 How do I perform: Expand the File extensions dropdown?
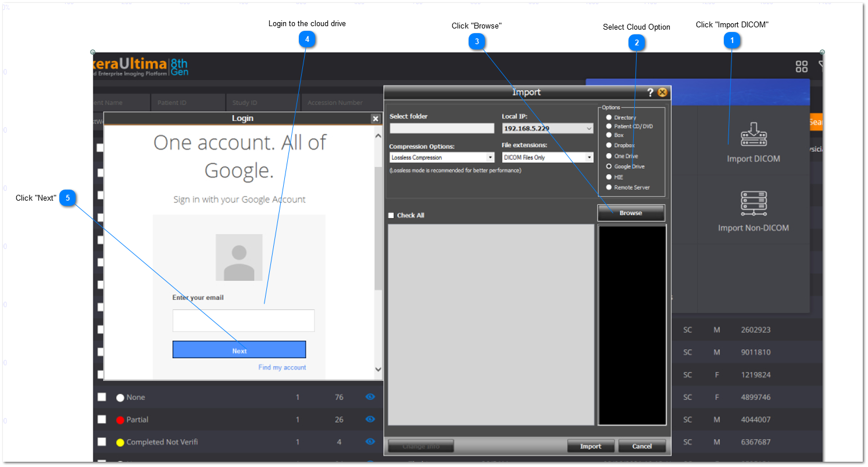pyautogui.click(x=589, y=157)
